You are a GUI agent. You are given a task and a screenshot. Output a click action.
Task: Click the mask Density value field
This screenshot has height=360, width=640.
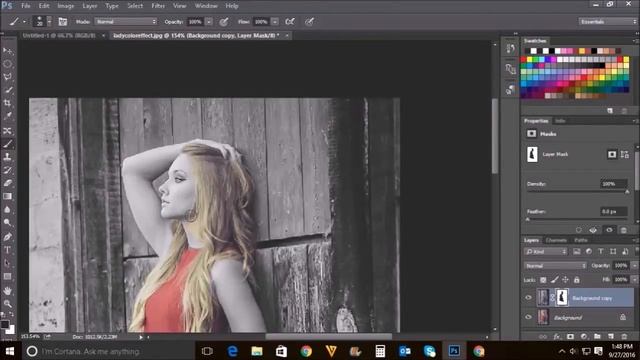613,184
